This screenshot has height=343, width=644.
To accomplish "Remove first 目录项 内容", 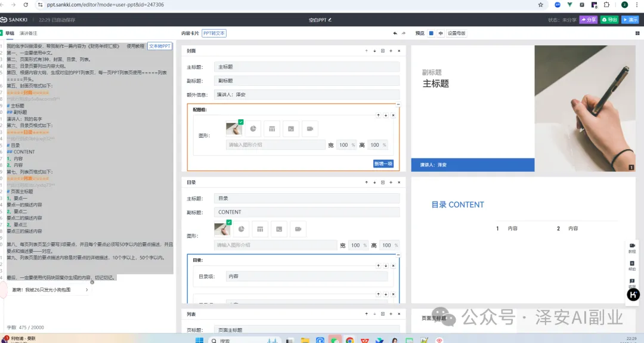I will pos(393,266).
